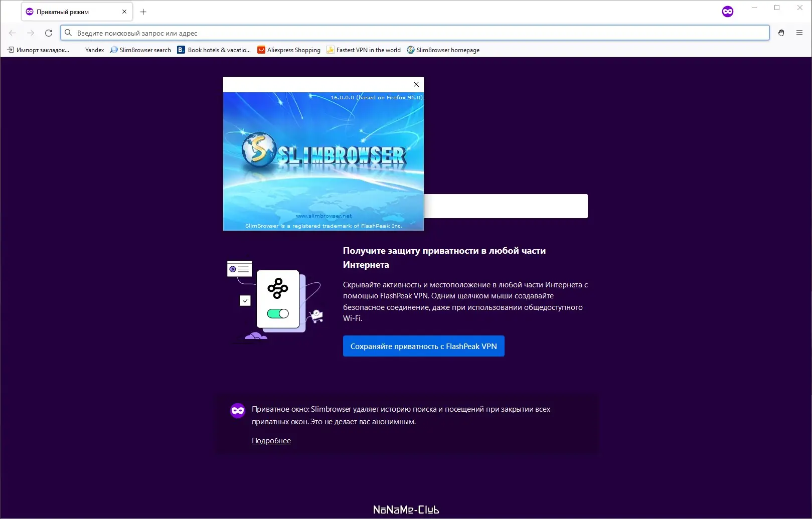
Task: Click the hand icon next to address bar
Action: (781, 33)
